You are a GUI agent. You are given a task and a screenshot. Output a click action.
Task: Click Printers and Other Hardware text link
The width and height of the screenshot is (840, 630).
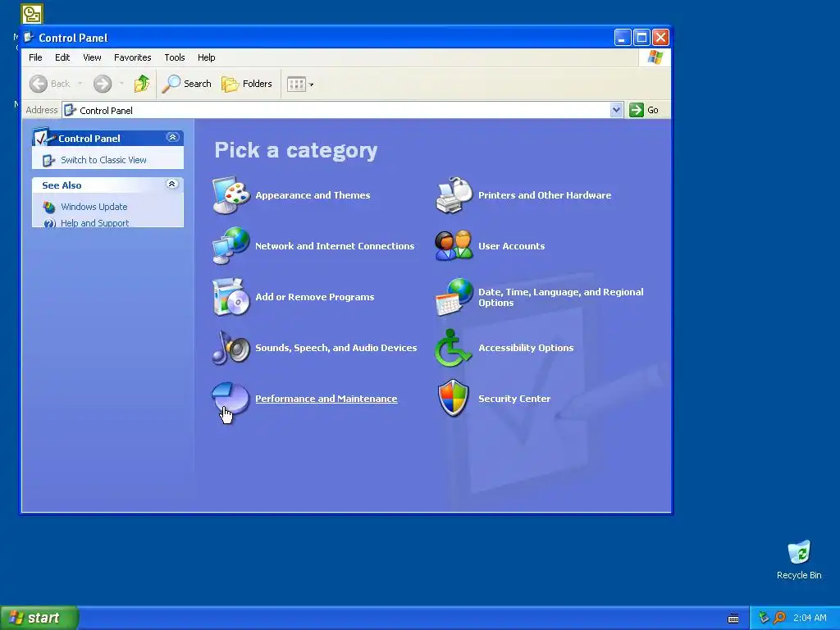[545, 195]
